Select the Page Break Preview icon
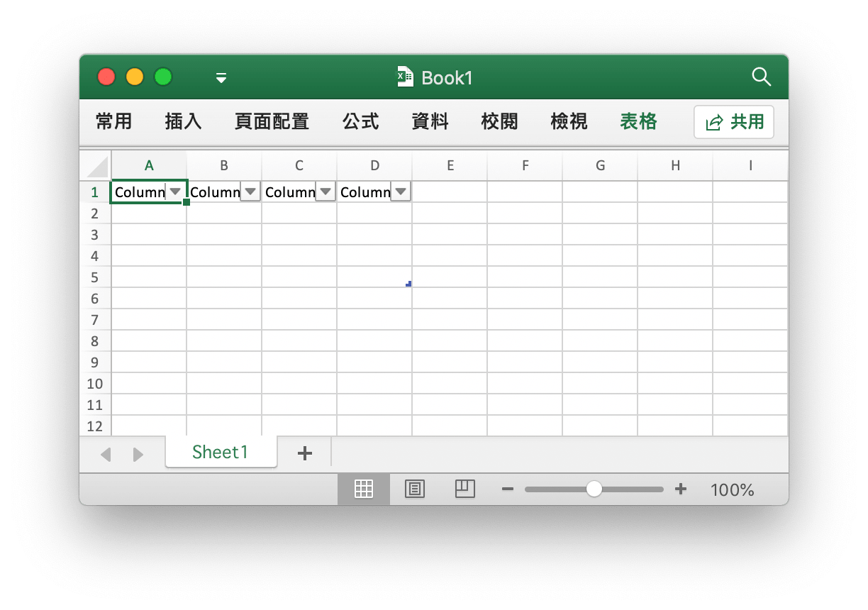The width and height of the screenshot is (868, 610). pyautogui.click(x=465, y=489)
